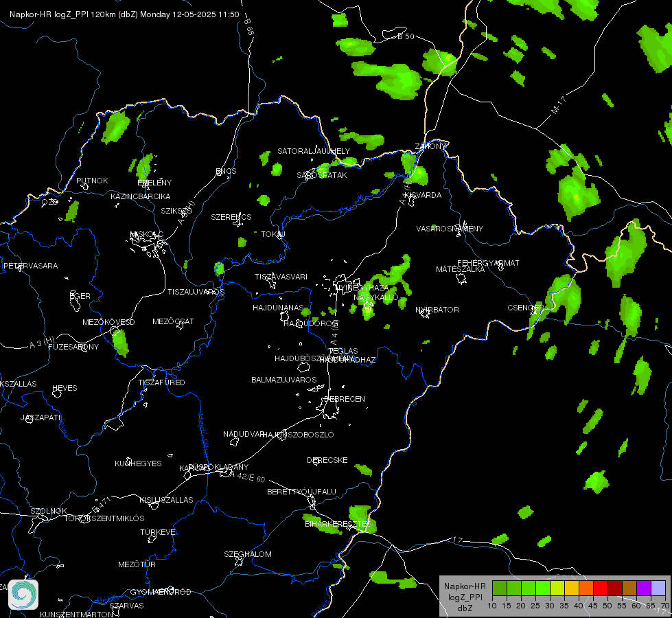Click the swirl logo icon
This screenshot has width=672, height=618.
pyautogui.click(x=23, y=595)
